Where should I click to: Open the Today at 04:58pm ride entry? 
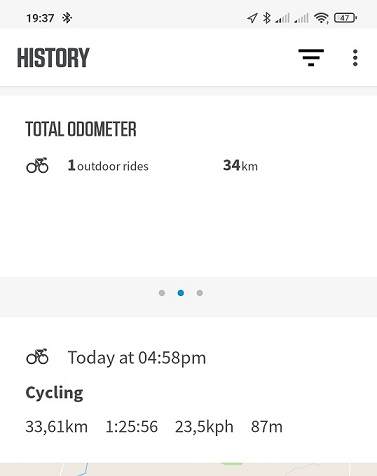137,358
